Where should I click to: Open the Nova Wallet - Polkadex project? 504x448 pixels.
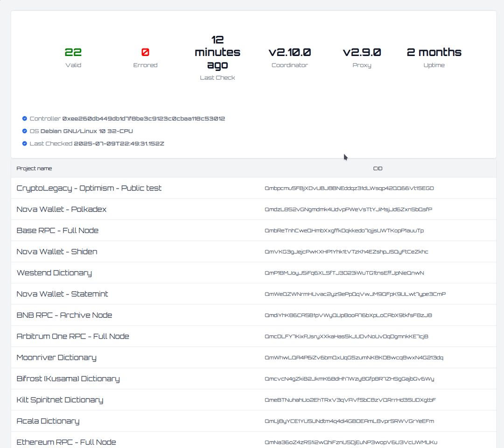pos(61,209)
